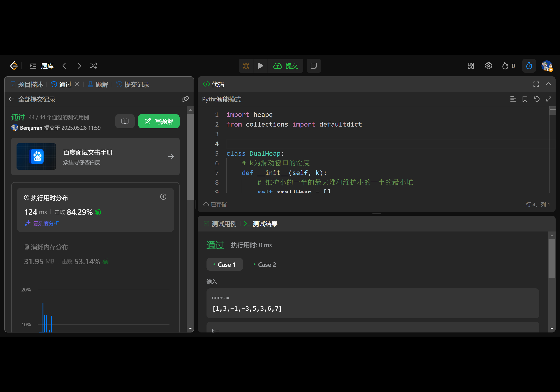
Task: Format code with the lines icon
Action: coord(513,99)
